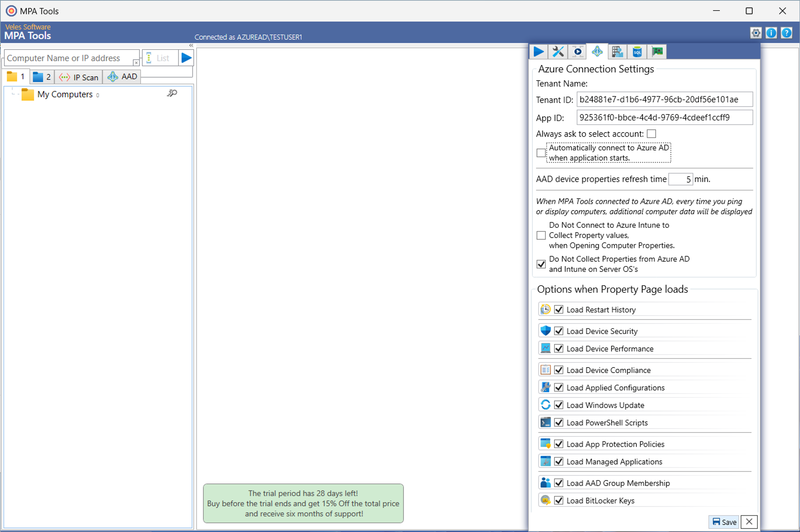
Task: Click the Device Performance chart icon
Action: [545, 348]
